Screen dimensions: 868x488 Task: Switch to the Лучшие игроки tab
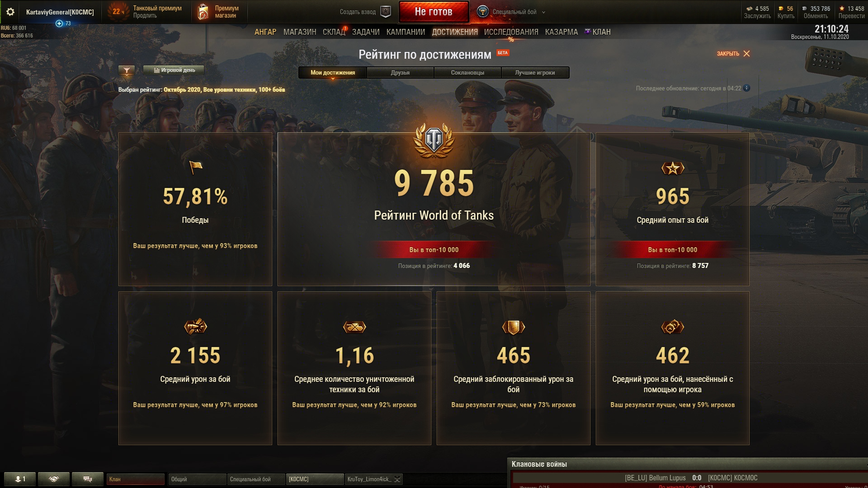535,72
